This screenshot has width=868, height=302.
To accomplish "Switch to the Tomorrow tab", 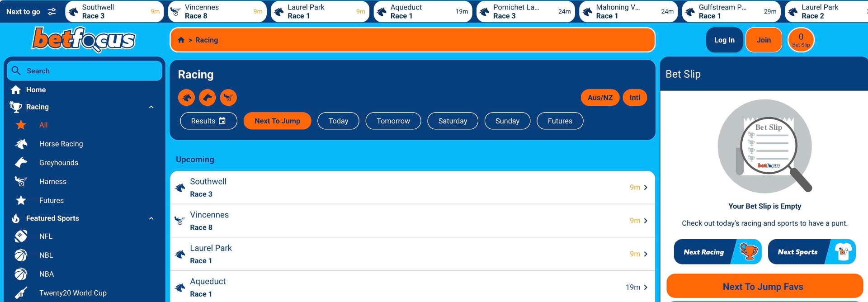I will pos(393,121).
